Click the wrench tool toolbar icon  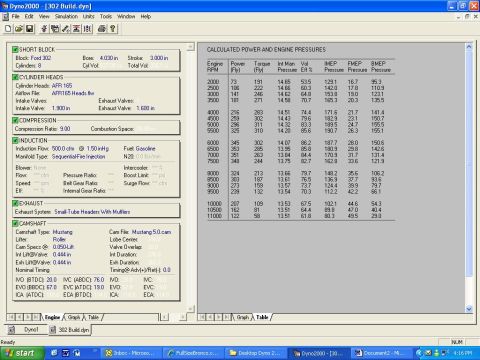[x=66, y=29]
